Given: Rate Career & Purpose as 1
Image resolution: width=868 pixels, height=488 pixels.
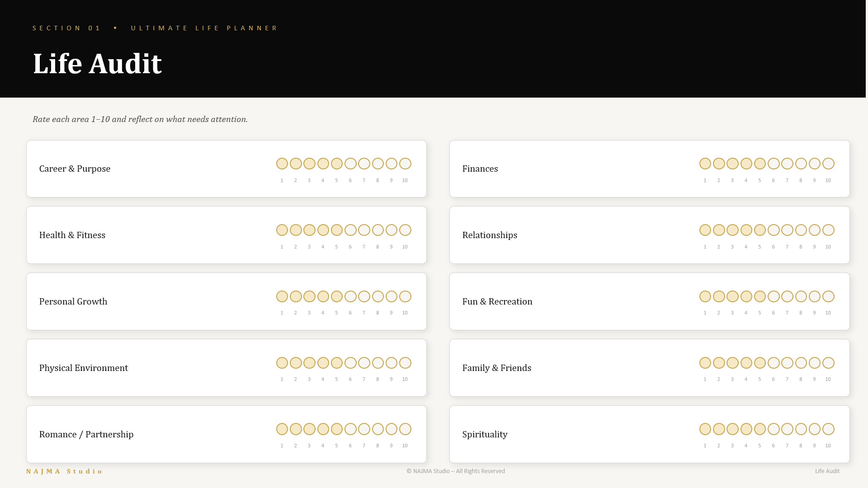Looking at the screenshot, I should point(282,164).
